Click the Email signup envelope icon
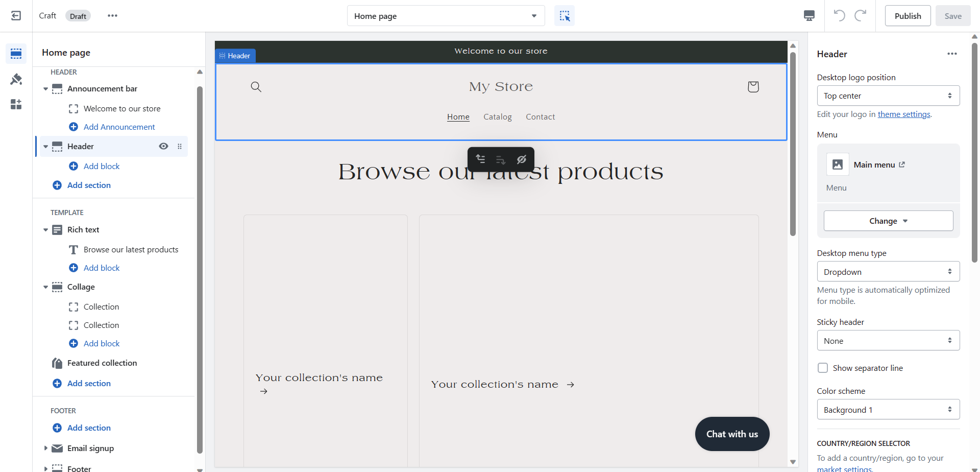This screenshot has height=472, width=980. click(x=57, y=449)
